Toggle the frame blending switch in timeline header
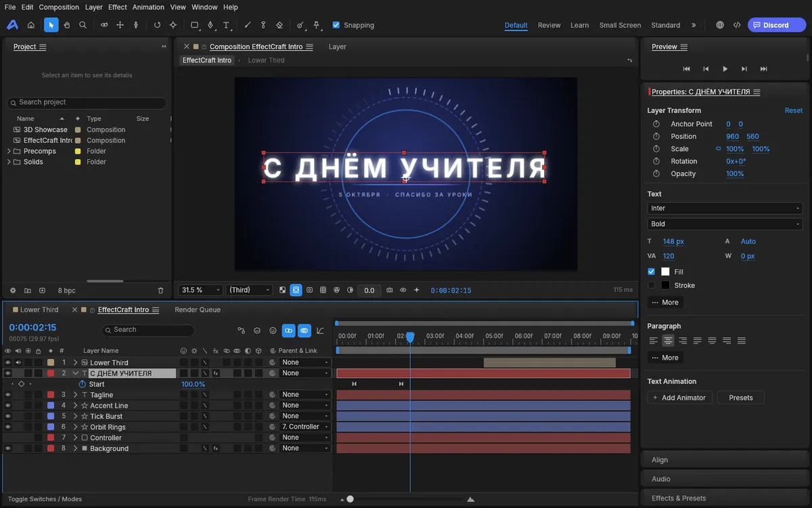Image resolution: width=812 pixels, height=508 pixels. (x=289, y=331)
